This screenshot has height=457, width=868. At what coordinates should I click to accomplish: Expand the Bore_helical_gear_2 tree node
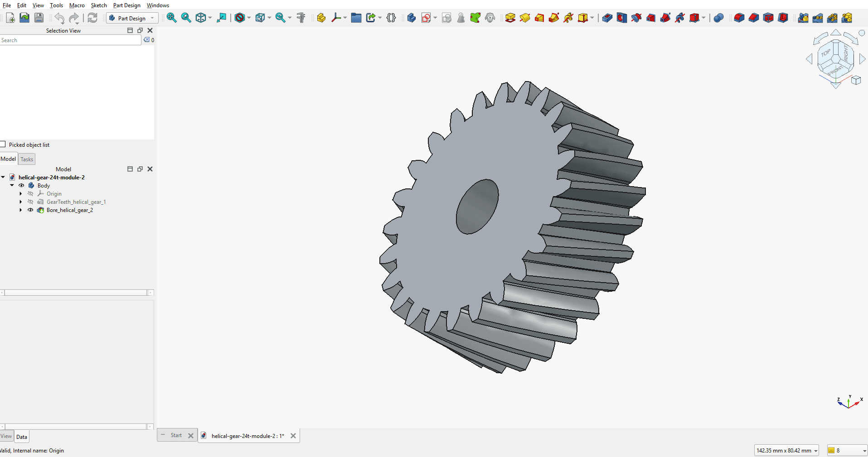coord(21,210)
